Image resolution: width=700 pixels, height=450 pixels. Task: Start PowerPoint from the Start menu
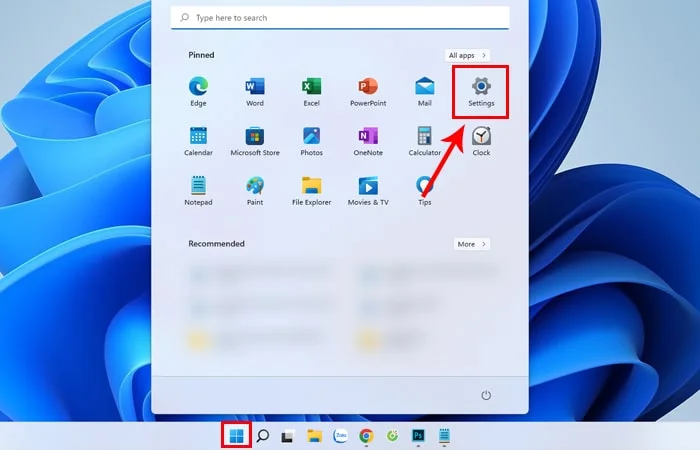point(368,92)
